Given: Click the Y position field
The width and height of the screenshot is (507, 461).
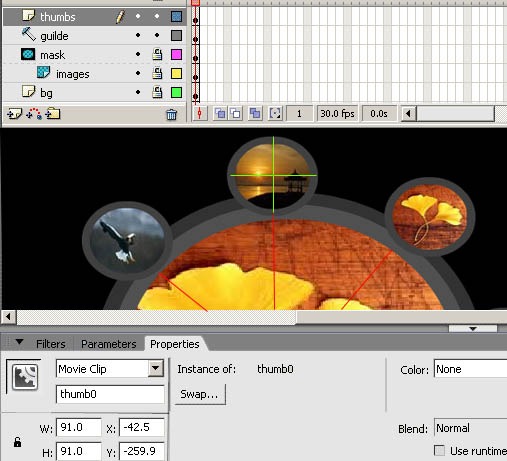Looking at the screenshot, I should (x=142, y=451).
